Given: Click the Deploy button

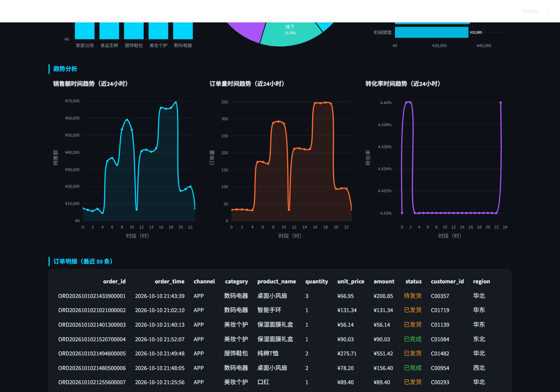Looking at the screenshot, I should 531,11.
